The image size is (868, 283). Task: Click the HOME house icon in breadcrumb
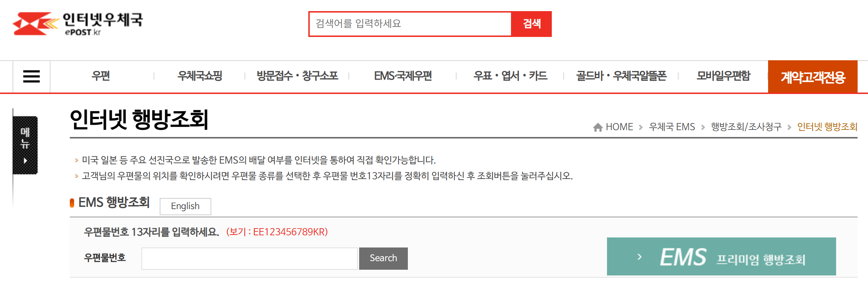598,127
